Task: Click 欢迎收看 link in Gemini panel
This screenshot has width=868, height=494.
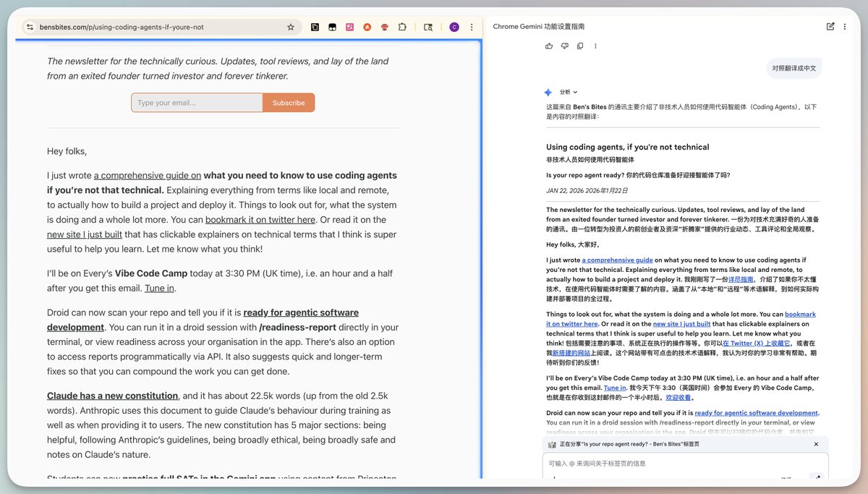Action: [x=678, y=397]
